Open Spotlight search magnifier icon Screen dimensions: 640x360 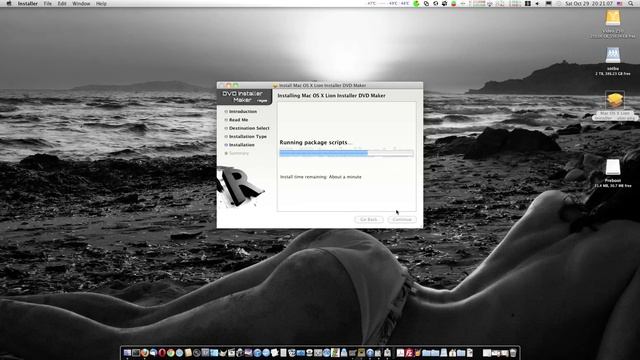[x=631, y=3]
